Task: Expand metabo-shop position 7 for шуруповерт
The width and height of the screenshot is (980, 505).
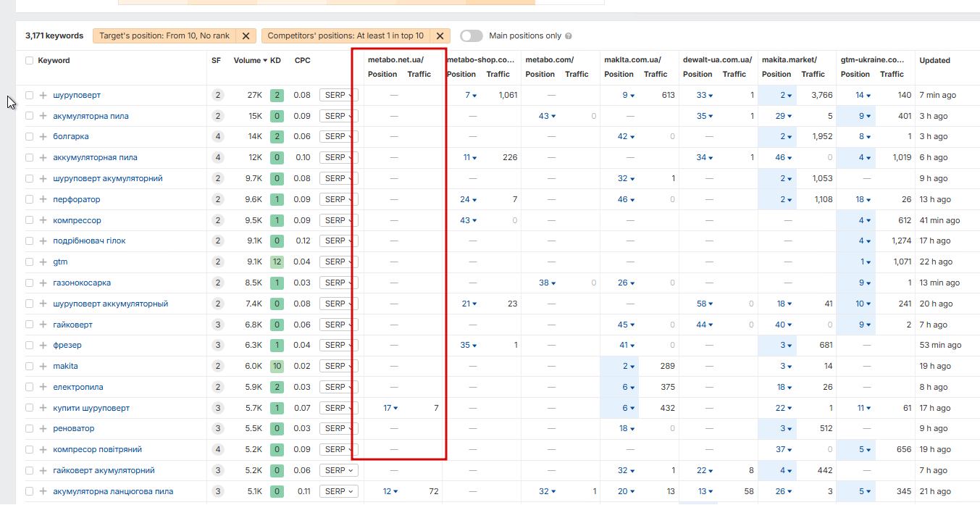Action: coord(472,95)
